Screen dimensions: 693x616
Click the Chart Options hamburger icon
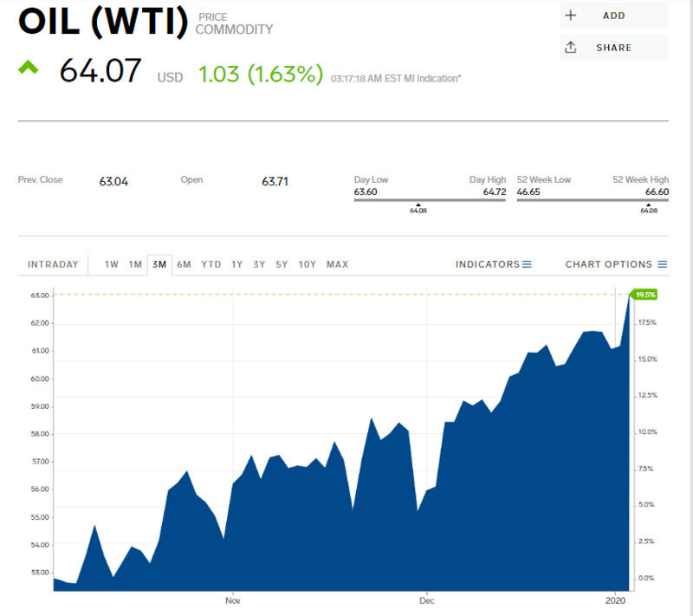(663, 264)
